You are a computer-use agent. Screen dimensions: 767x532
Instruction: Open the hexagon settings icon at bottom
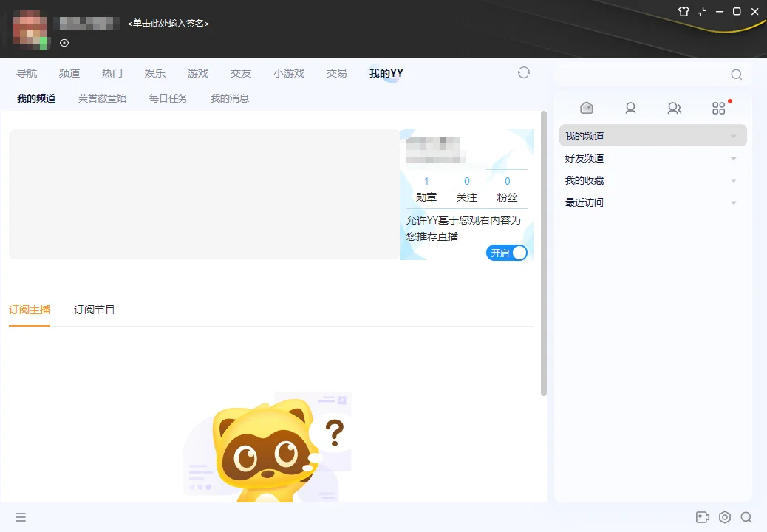point(725,516)
